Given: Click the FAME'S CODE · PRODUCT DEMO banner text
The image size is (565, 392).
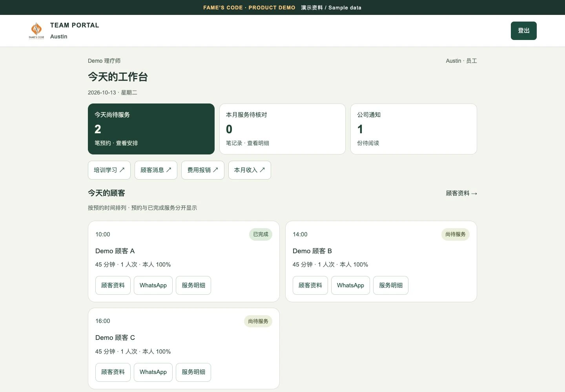Looking at the screenshot, I should pos(249,7).
